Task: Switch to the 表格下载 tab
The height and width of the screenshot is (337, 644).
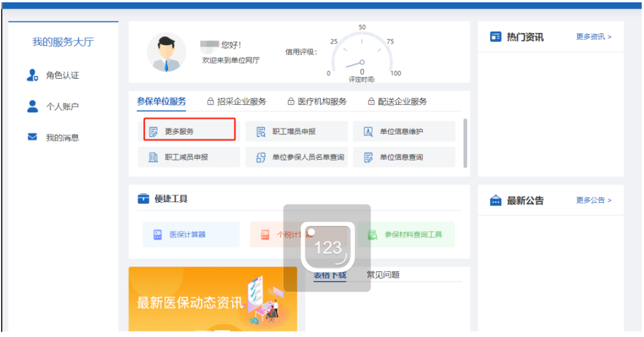Action: [330, 275]
